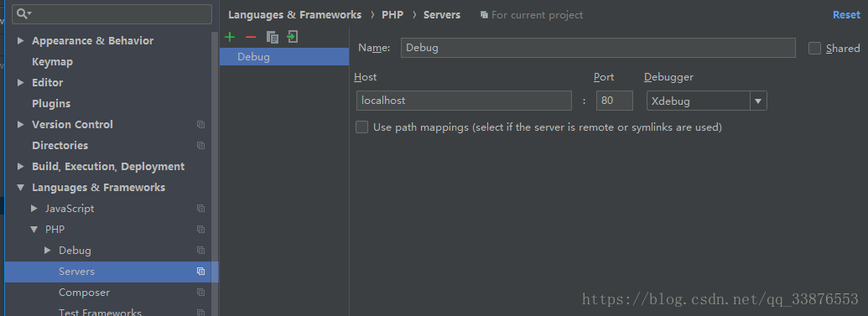Click project icon next to Version Control
This screenshot has height=316, width=868.
point(201,125)
